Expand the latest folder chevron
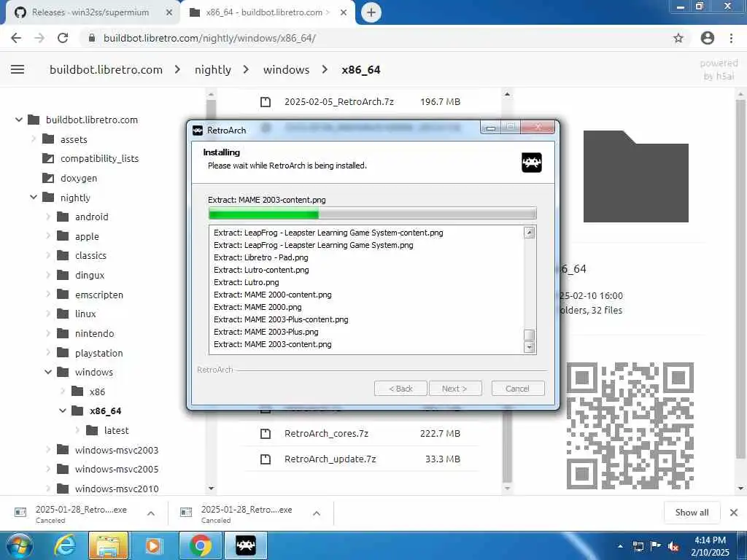Screen dimensions: 747x560 coord(77,430)
